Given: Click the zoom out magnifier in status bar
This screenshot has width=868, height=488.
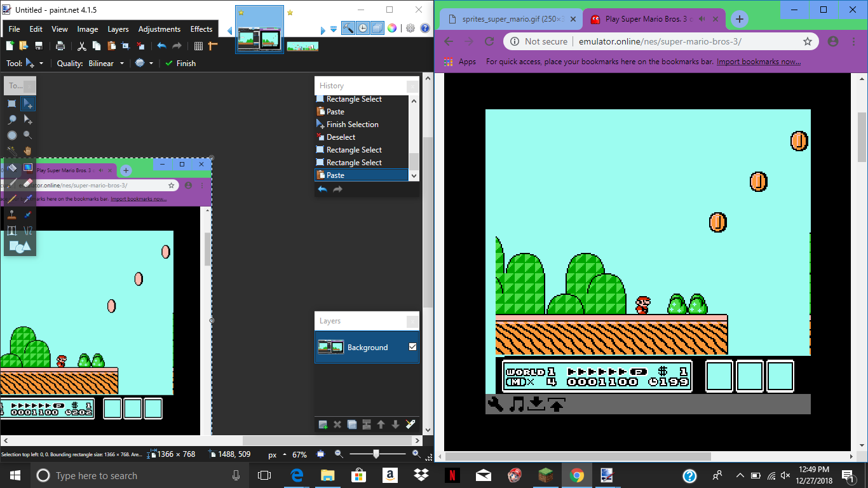Looking at the screenshot, I should [x=339, y=454].
